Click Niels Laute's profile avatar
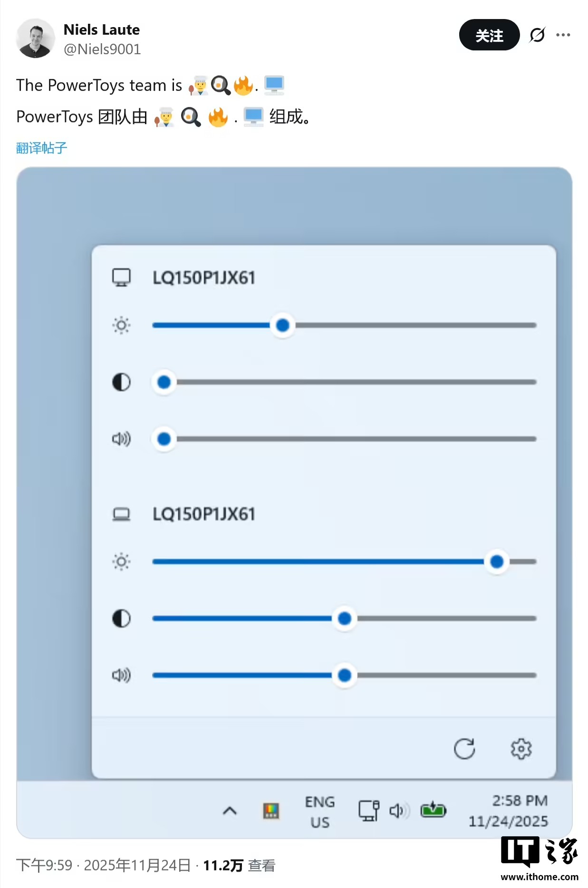 coord(35,39)
